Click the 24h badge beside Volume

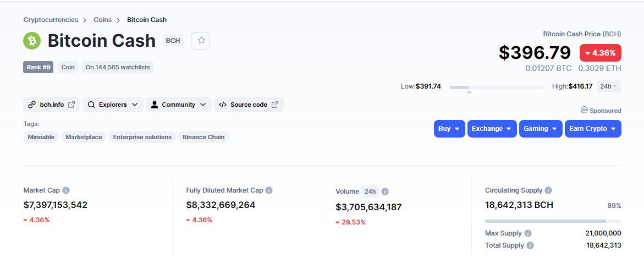(x=370, y=191)
